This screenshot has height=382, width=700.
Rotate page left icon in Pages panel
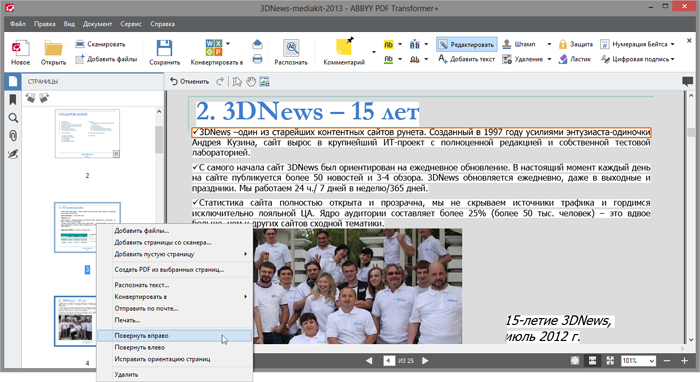click(30, 97)
